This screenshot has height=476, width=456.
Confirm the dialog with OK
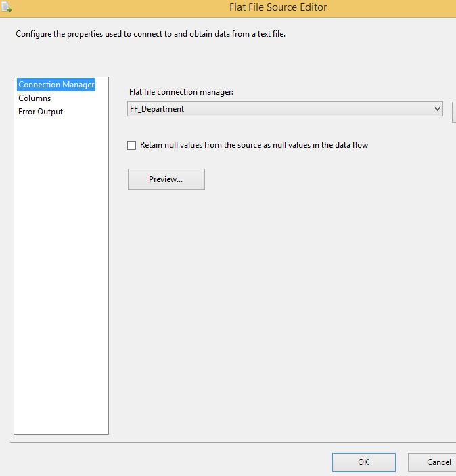coord(363,462)
